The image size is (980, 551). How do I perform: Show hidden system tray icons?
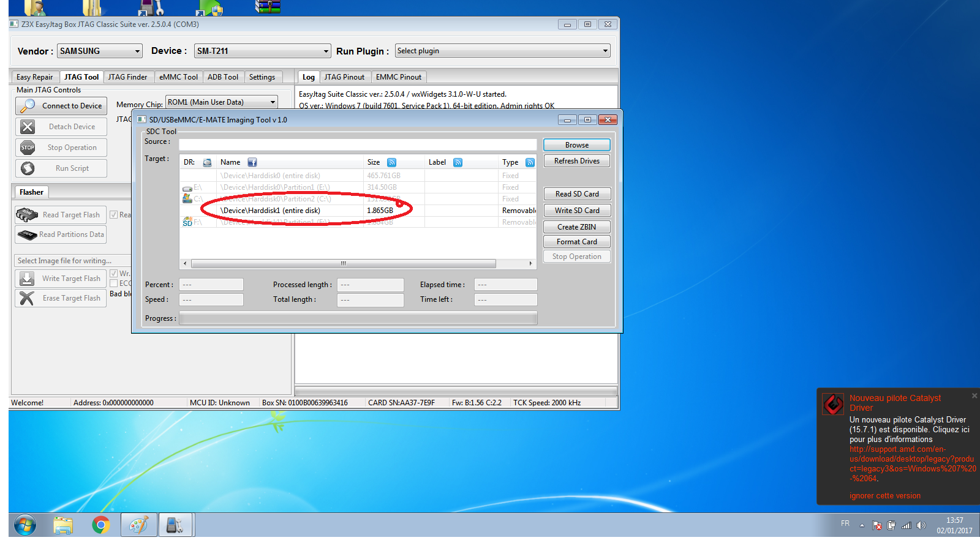click(862, 525)
